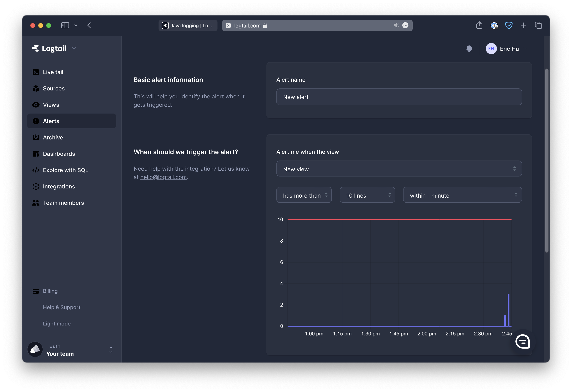The image size is (572, 392).
Task: Click the Safari share icon
Action: tap(479, 25)
